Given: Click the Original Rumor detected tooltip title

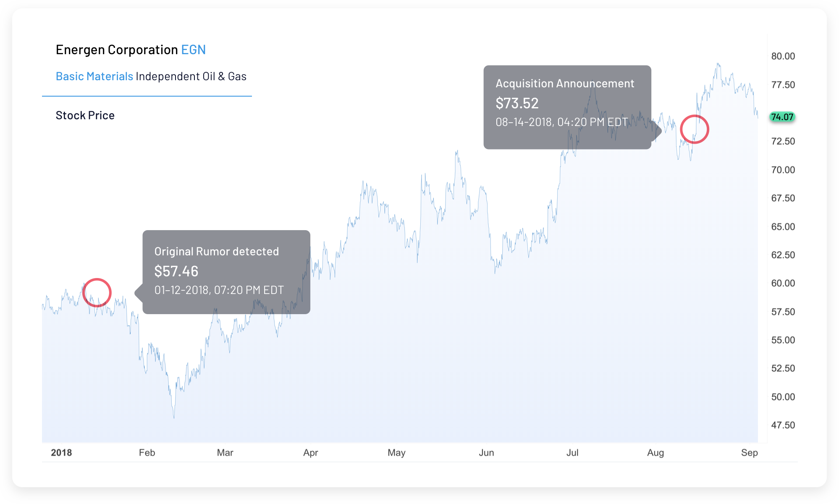Looking at the screenshot, I should (216, 252).
